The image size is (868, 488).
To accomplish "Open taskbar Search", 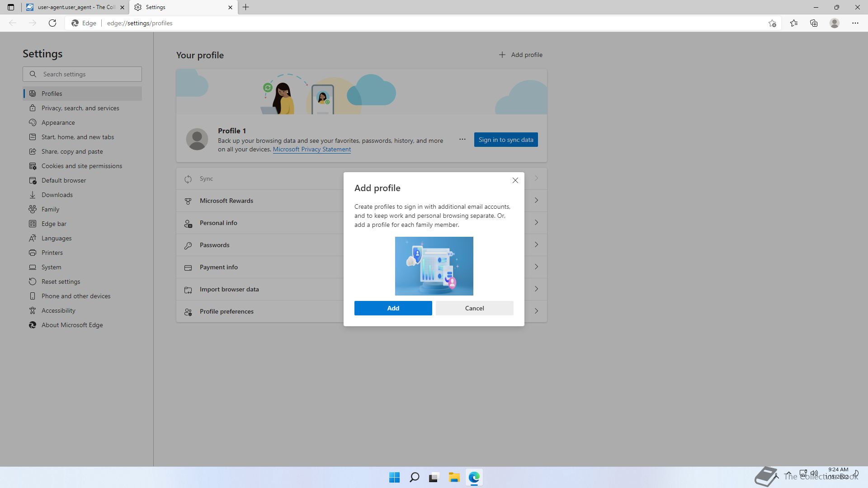I will click(414, 477).
